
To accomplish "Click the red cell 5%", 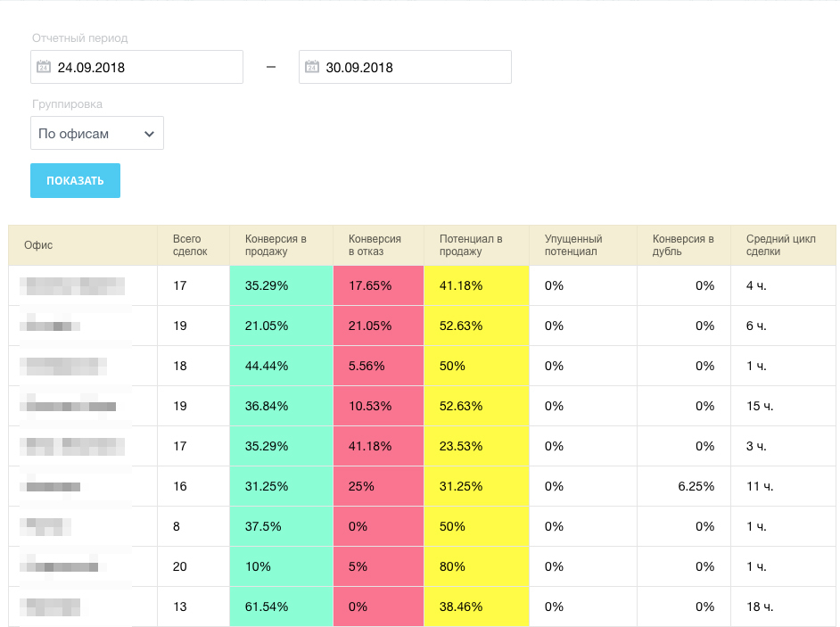I will (x=378, y=567).
